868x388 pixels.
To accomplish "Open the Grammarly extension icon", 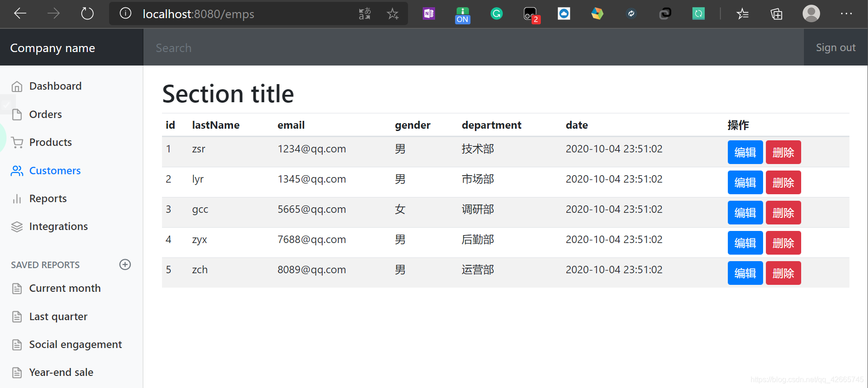I will pos(497,14).
